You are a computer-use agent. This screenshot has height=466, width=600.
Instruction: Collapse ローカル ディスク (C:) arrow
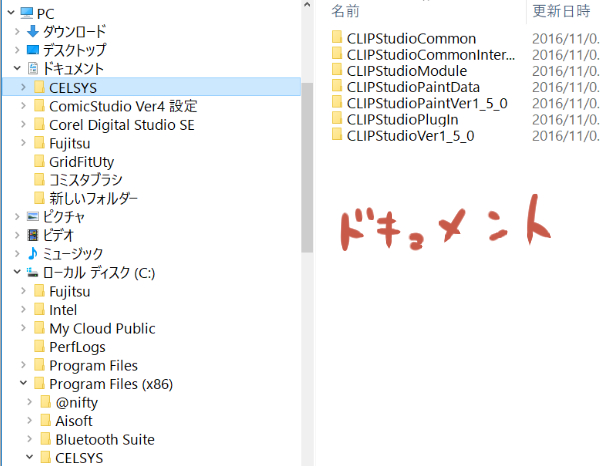(x=17, y=272)
